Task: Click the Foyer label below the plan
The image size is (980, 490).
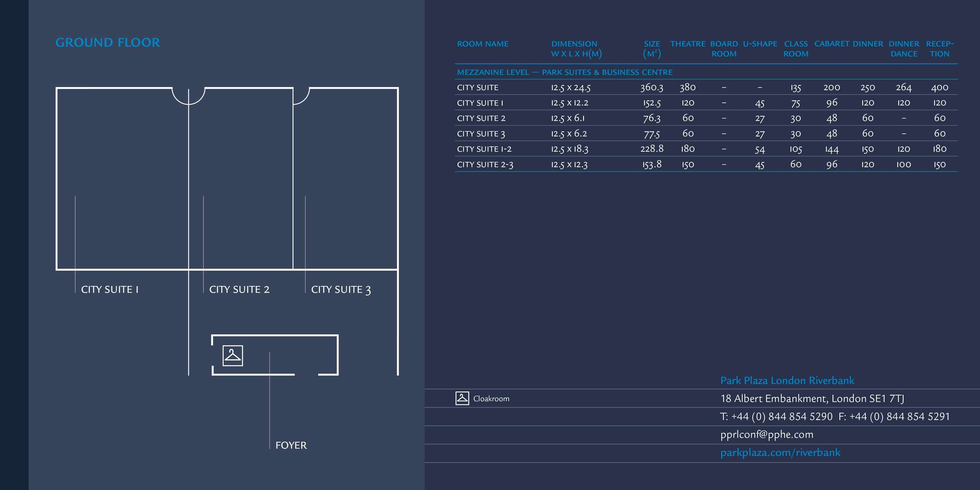Action: (291, 445)
